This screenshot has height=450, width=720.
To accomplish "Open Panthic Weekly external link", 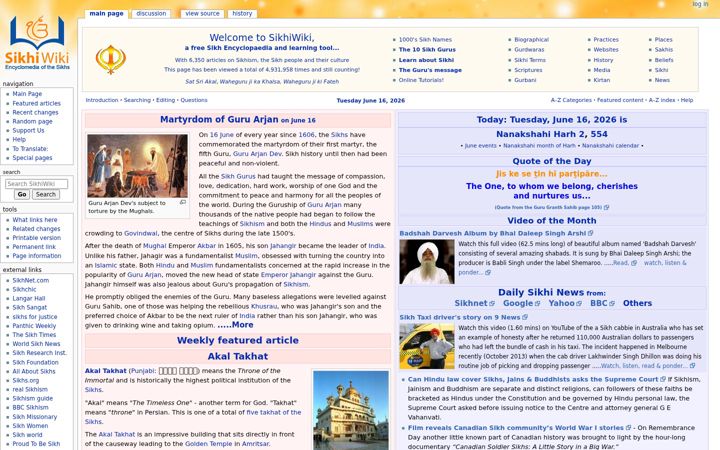I will pos(34,326).
